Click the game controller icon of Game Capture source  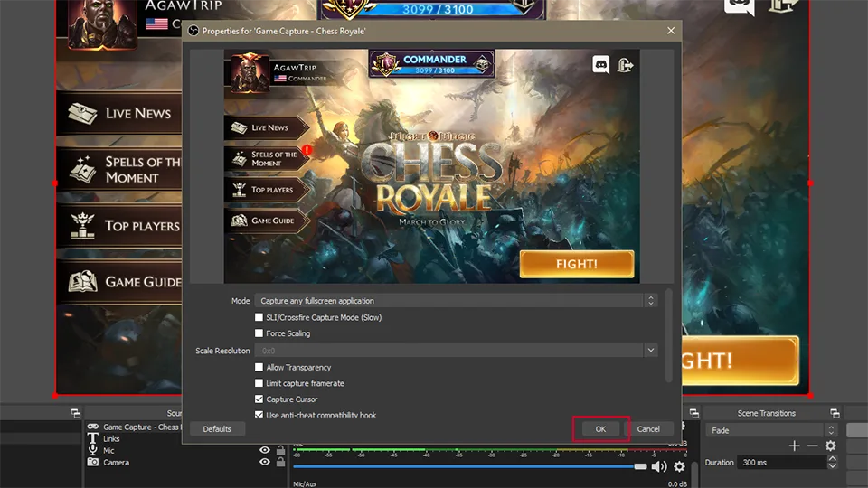tap(93, 427)
